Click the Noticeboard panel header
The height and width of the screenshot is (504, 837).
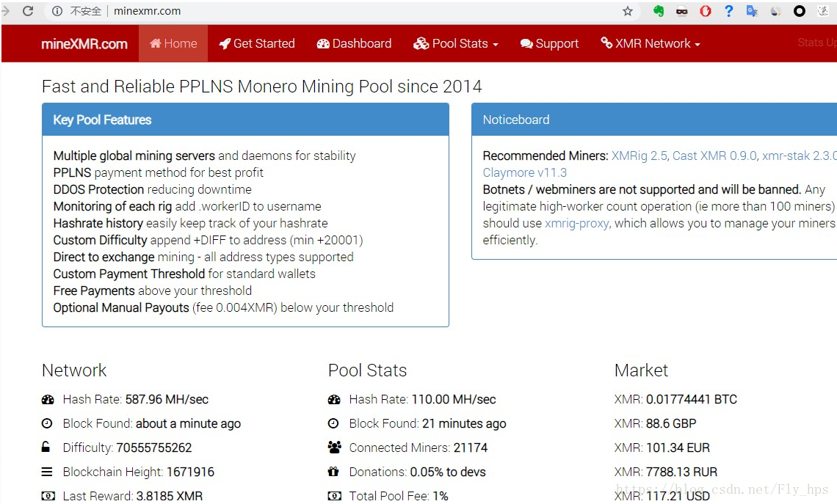click(x=654, y=120)
